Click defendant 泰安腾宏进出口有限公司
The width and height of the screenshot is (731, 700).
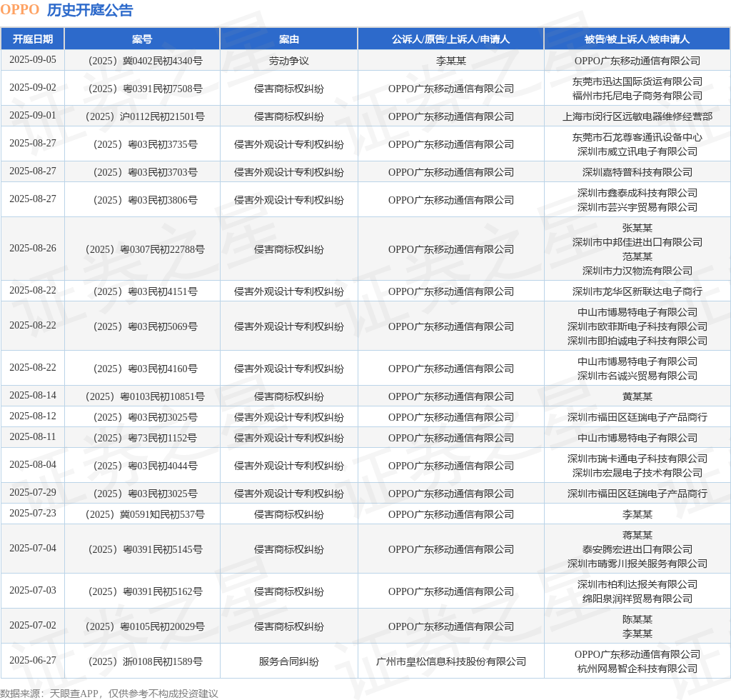pos(637,549)
